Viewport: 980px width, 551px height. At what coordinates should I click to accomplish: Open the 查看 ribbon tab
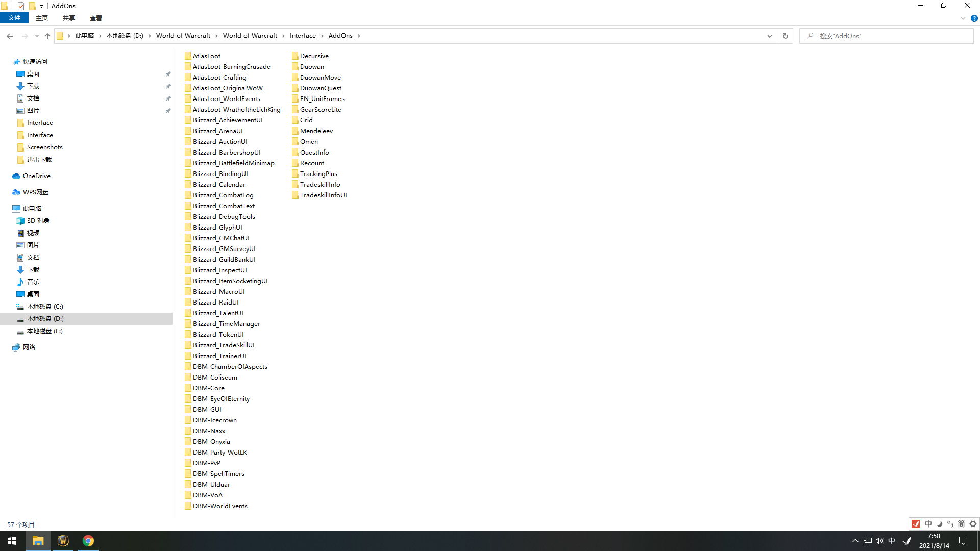tap(95, 18)
